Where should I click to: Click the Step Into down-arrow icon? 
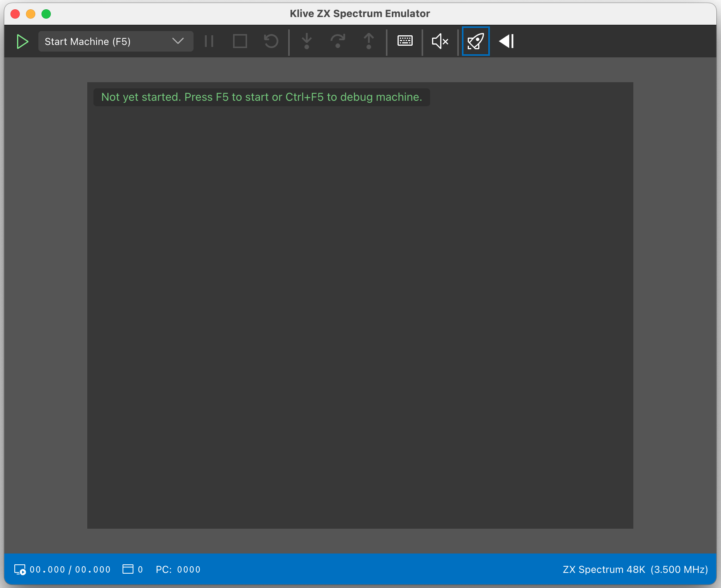point(307,41)
